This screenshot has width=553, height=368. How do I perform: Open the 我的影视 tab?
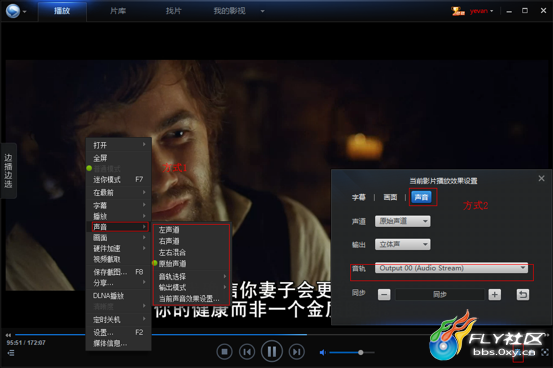click(x=229, y=11)
